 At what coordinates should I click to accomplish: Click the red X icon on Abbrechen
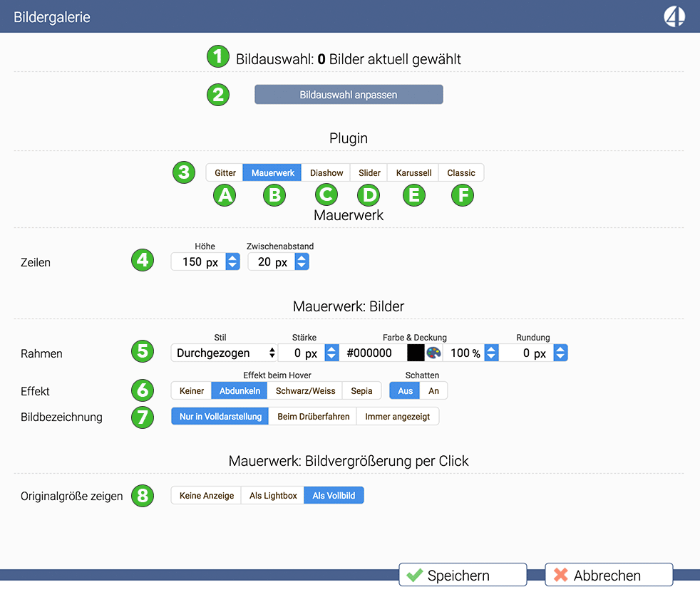[x=561, y=575]
